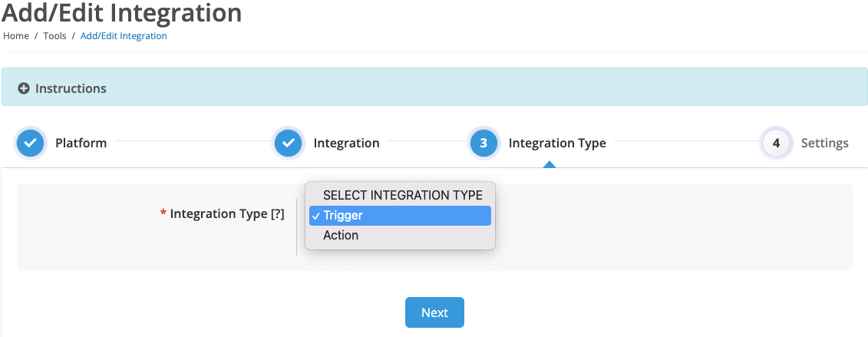868x337 pixels.
Task: Switch to the Integration step label
Action: tap(347, 144)
